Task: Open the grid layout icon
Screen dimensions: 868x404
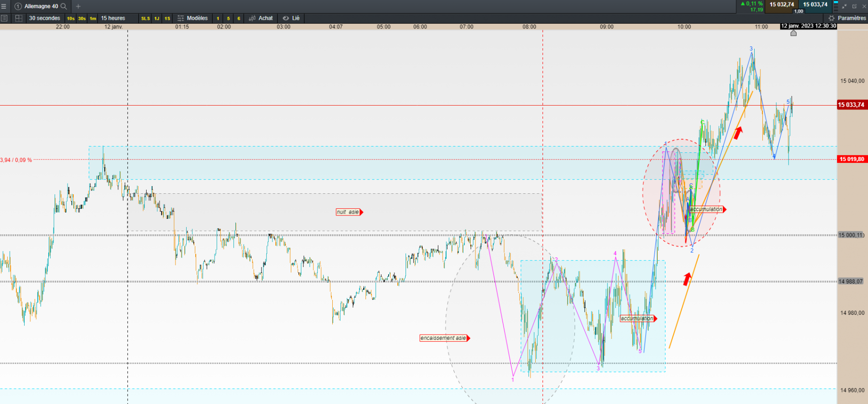Action: pyautogui.click(x=19, y=18)
